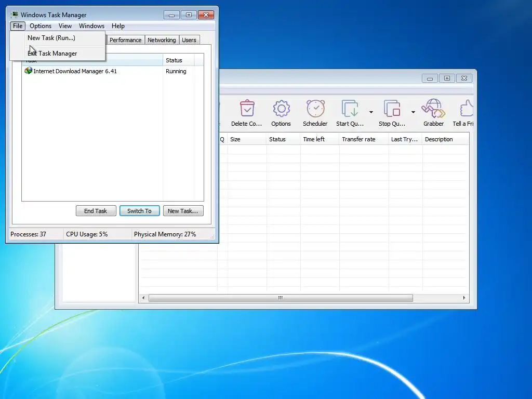Click the Switch To button

(x=139, y=211)
